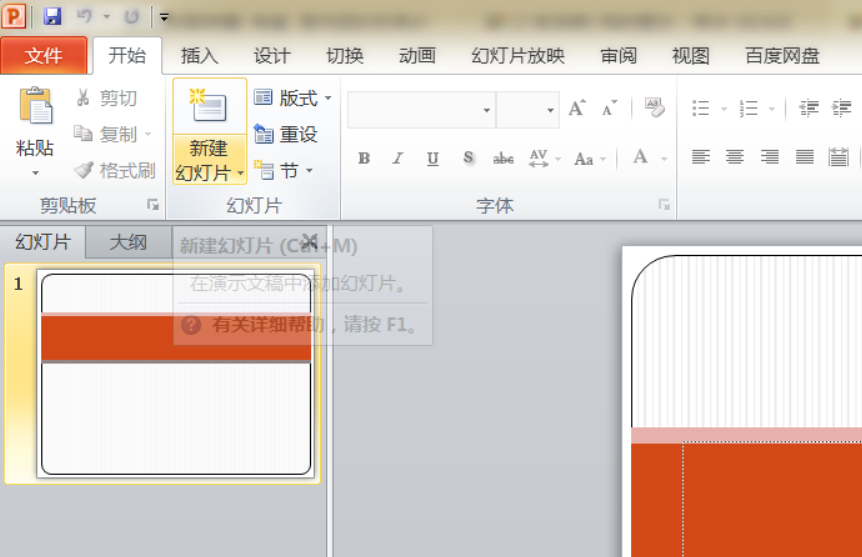862x557 pixels.
Task: Open the font size dropdown list
Action: [550, 111]
